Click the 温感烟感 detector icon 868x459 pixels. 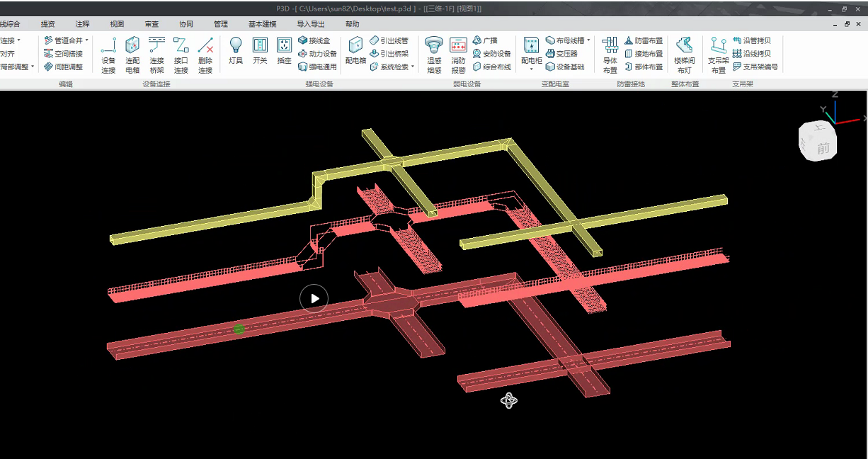coord(433,54)
